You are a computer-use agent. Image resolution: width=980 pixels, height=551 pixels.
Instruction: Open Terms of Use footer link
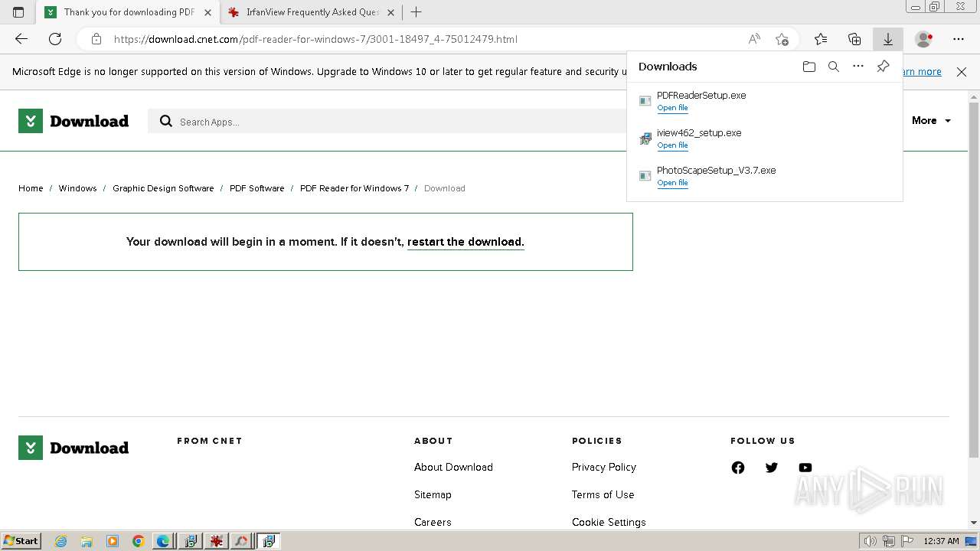(603, 494)
